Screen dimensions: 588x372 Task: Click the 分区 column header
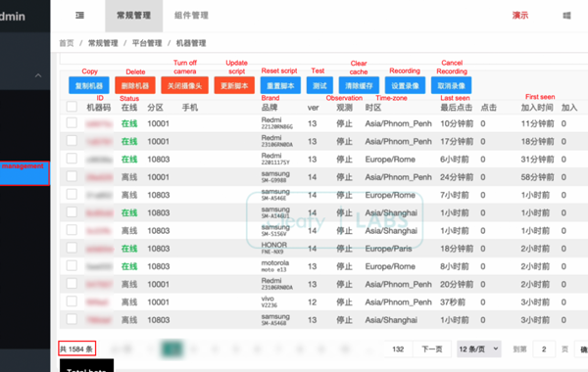pyautogui.click(x=155, y=108)
